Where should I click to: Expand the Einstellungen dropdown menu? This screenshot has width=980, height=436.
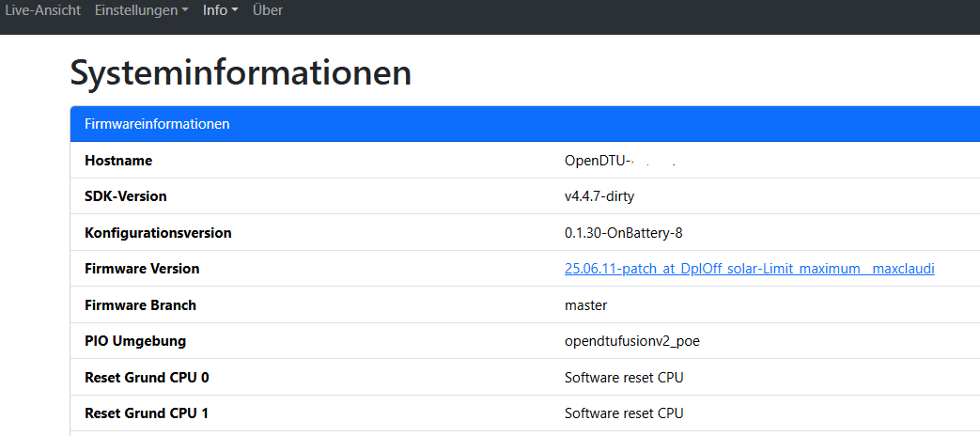click(141, 10)
